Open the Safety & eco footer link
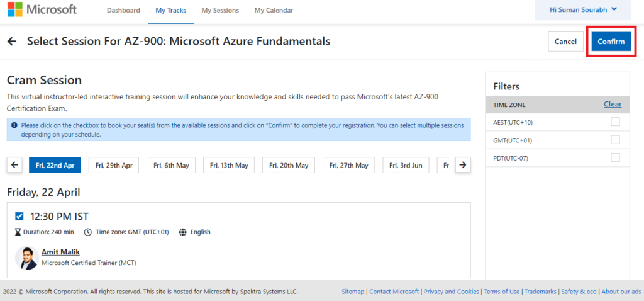This screenshot has width=644, height=301. (x=579, y=292)
